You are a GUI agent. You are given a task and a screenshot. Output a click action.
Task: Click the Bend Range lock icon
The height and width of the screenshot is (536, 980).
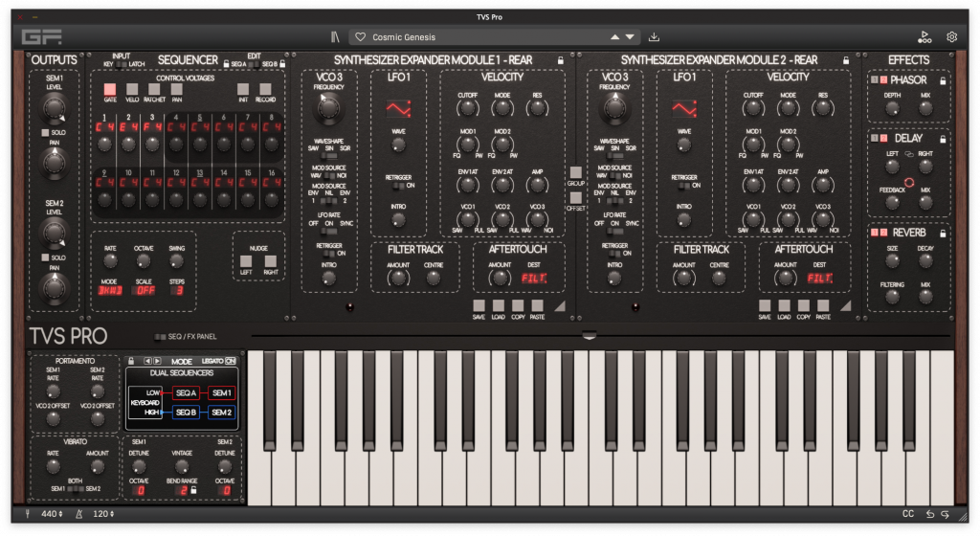[x=193, y=490]
